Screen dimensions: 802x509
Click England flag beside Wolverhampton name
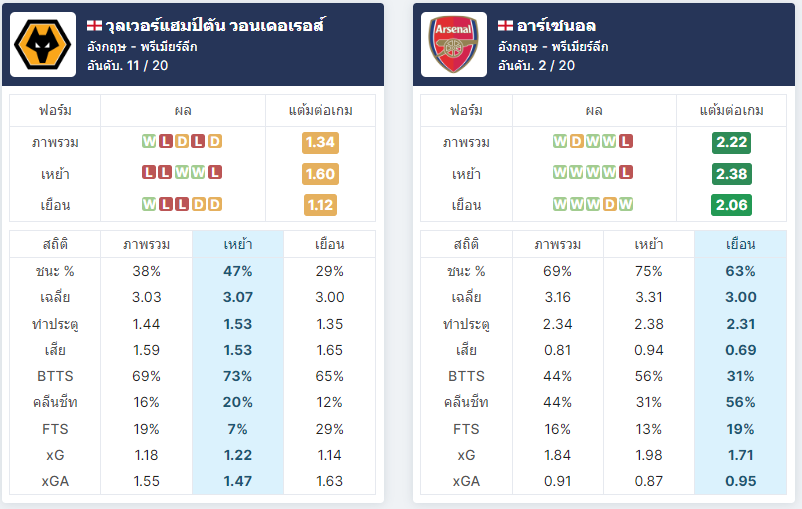[94, 25]
